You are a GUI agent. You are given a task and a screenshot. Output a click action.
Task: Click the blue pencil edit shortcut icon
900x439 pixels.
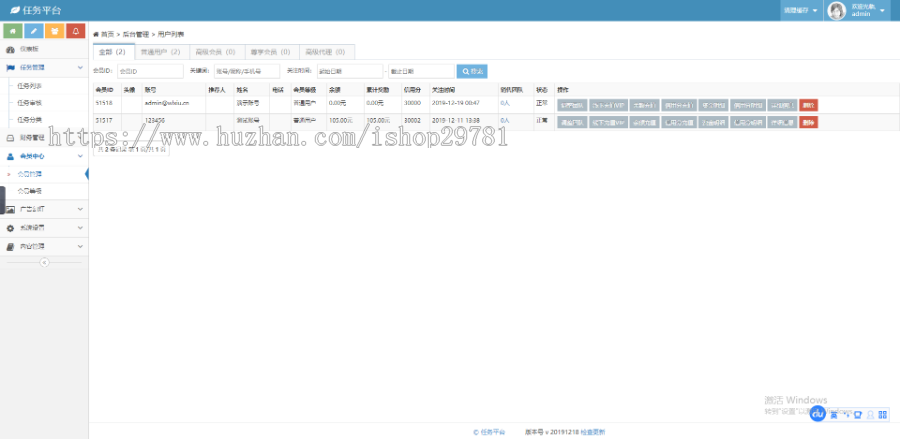[x=34, y=30]
